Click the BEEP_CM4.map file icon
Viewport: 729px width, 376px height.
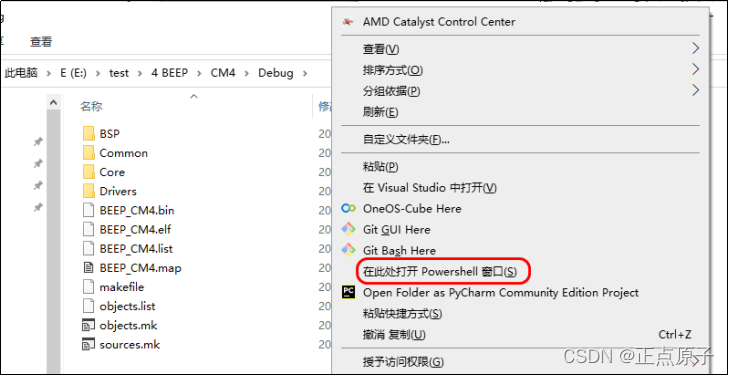point(88,268)
